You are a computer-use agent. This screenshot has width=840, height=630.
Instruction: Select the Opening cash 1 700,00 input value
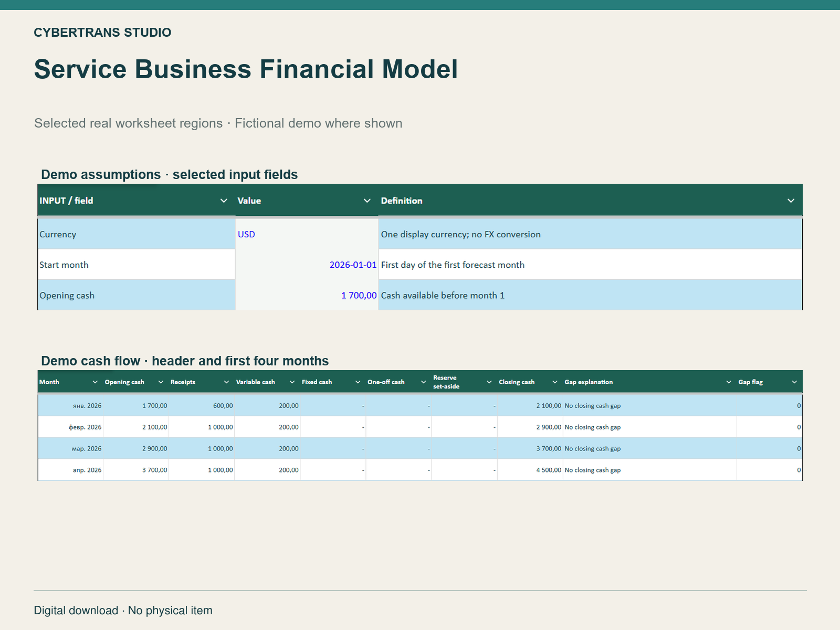coord(307,295)
